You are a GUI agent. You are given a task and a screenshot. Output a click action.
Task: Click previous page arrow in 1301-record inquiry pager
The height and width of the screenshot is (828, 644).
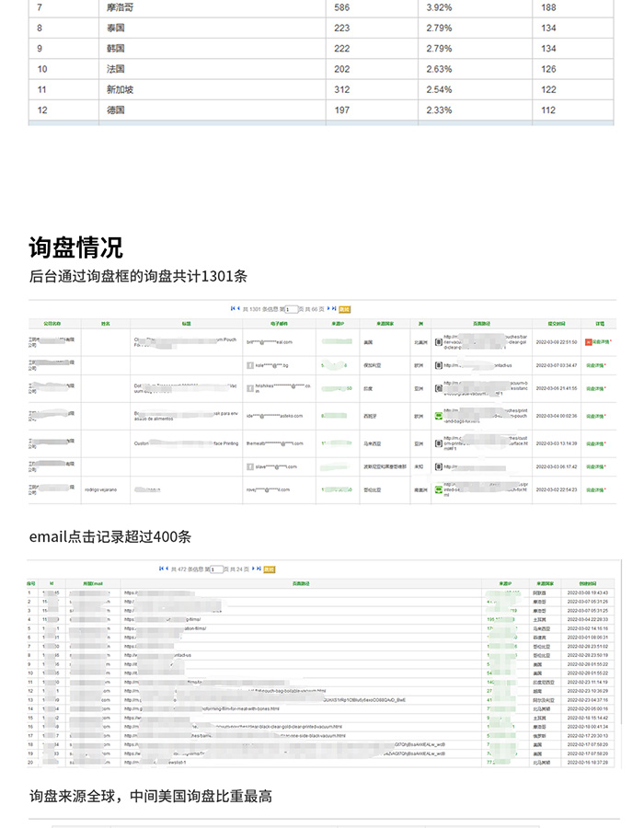[x=238, y=309]
